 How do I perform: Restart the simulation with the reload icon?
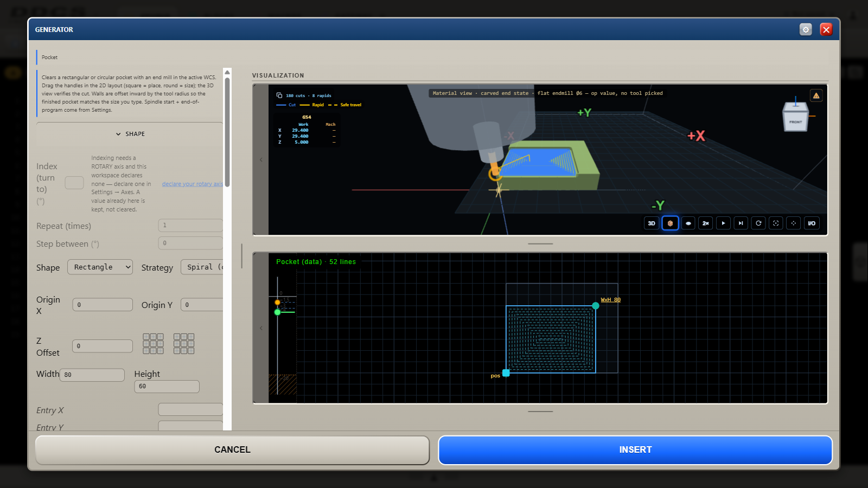click(758, 223)
